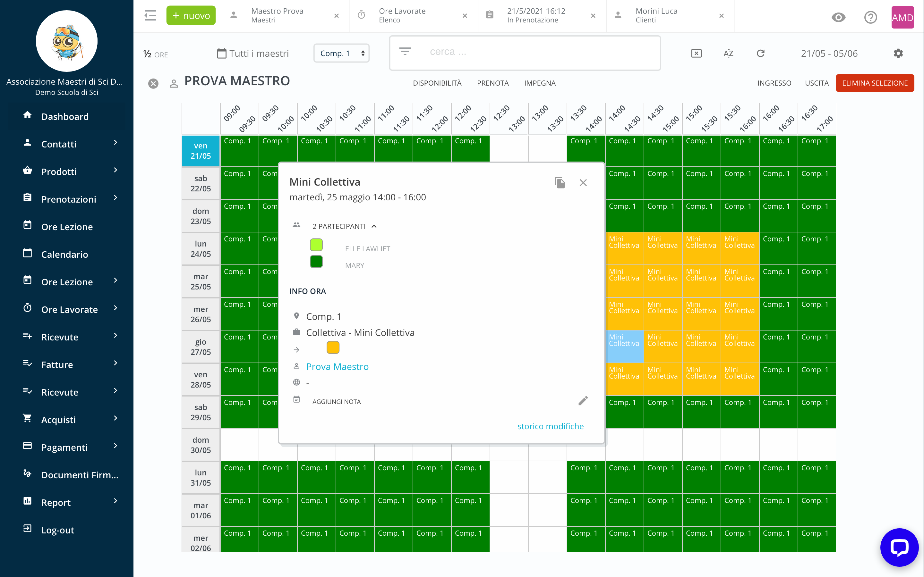Click the filter icon beside search field
The image size is (924, 577).
(405, 52)
